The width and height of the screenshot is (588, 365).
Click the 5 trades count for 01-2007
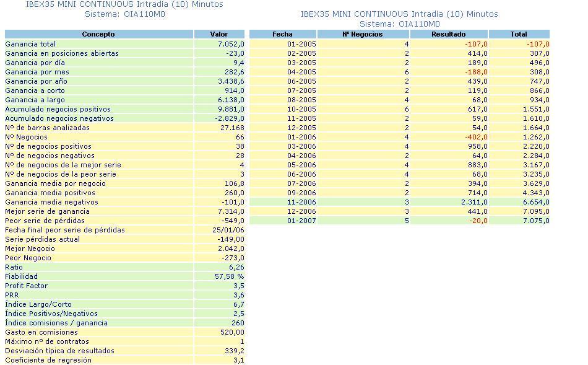point(407,221)
